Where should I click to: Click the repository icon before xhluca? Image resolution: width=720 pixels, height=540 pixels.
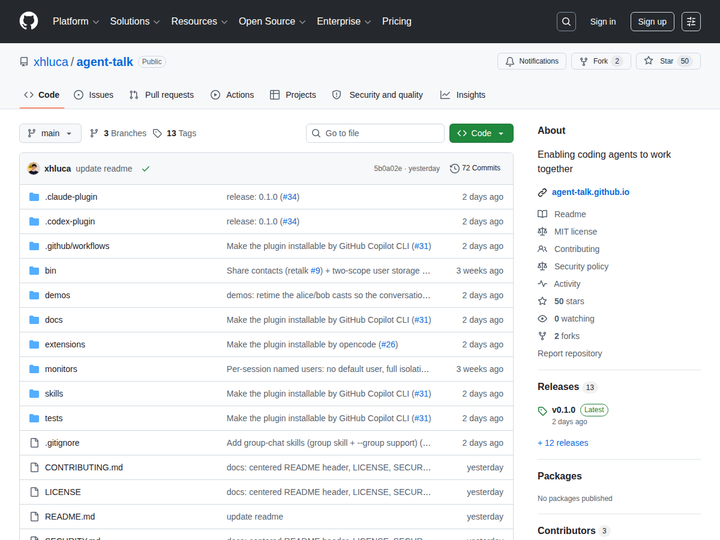24,62
